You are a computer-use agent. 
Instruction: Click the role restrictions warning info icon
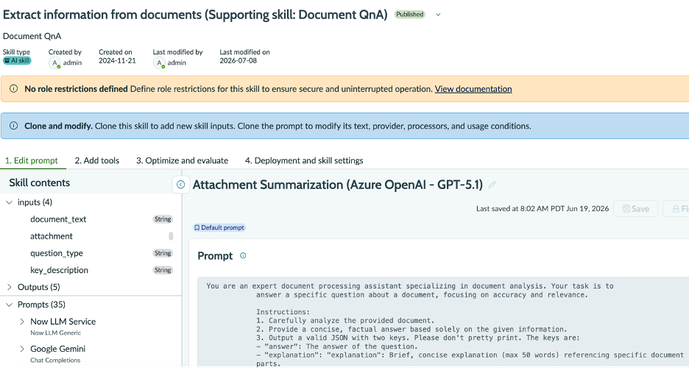coord(14,89)
